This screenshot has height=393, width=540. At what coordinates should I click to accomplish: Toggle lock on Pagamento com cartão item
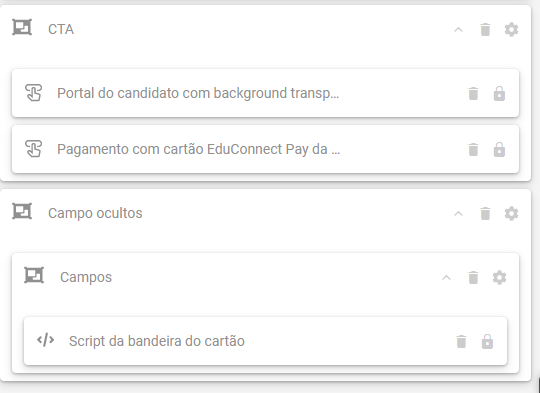(499, 149)
